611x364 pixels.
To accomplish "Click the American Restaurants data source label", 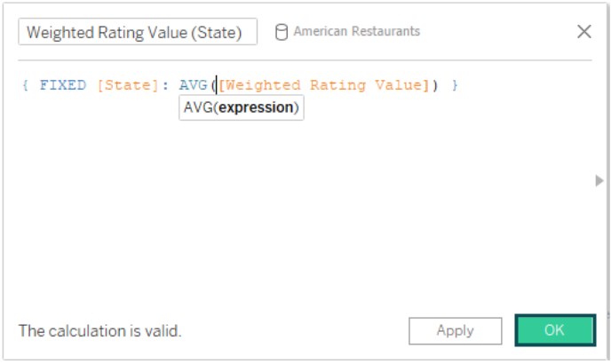I will click(356, 31).
